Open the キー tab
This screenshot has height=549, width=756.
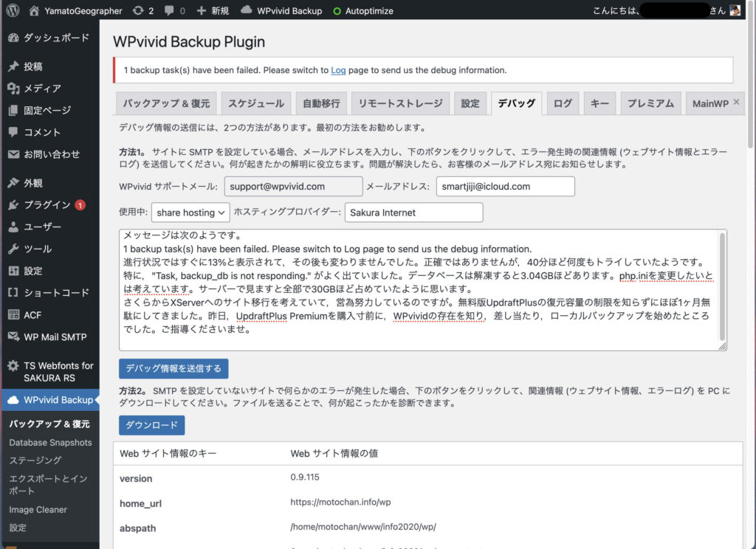coord(599,103)
